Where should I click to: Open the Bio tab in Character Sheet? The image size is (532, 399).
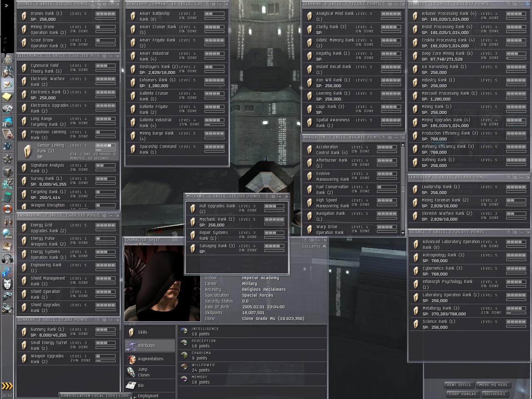click(150, 386)
